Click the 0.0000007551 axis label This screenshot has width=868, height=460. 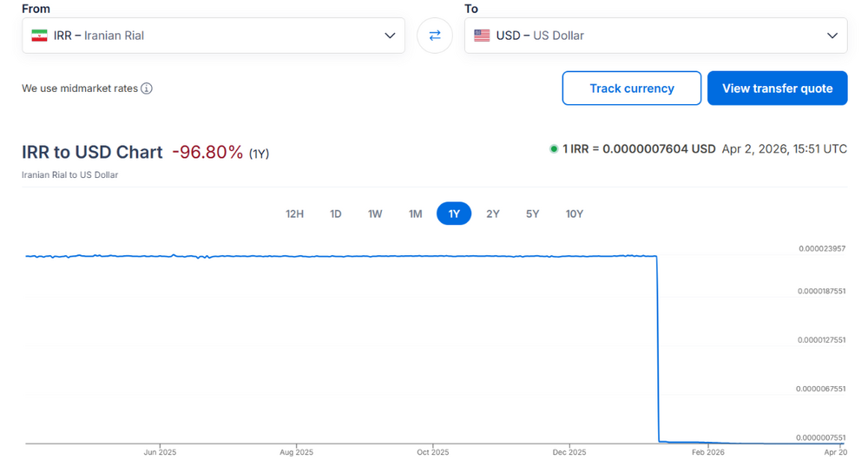(821, 437)
